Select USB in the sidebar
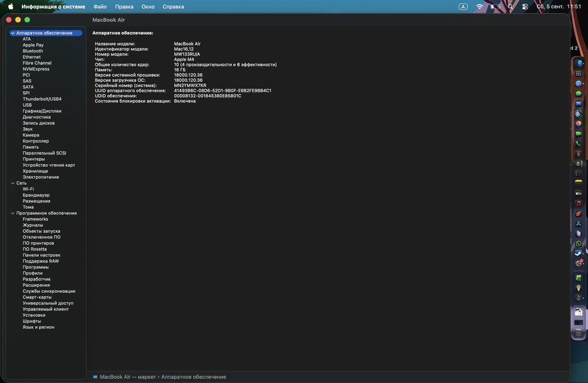 (x=27, y=105)
